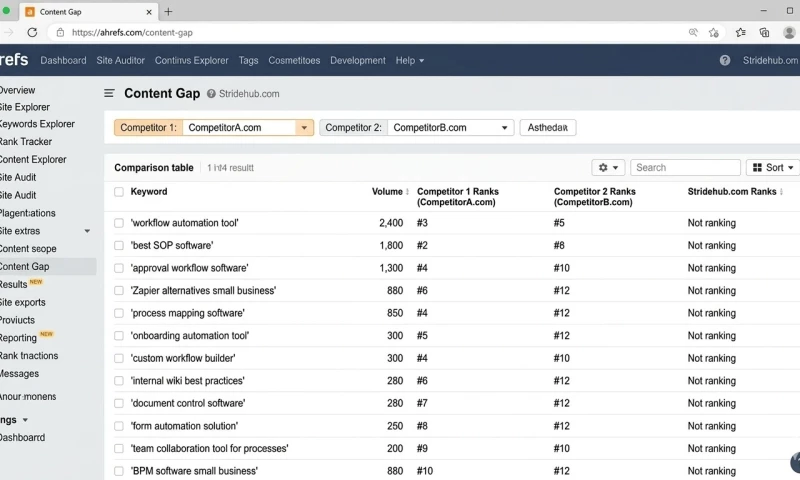Screen dimensions: 800x480
Task: Sort by the Volume column arrow
Action: tap(407, 192)
